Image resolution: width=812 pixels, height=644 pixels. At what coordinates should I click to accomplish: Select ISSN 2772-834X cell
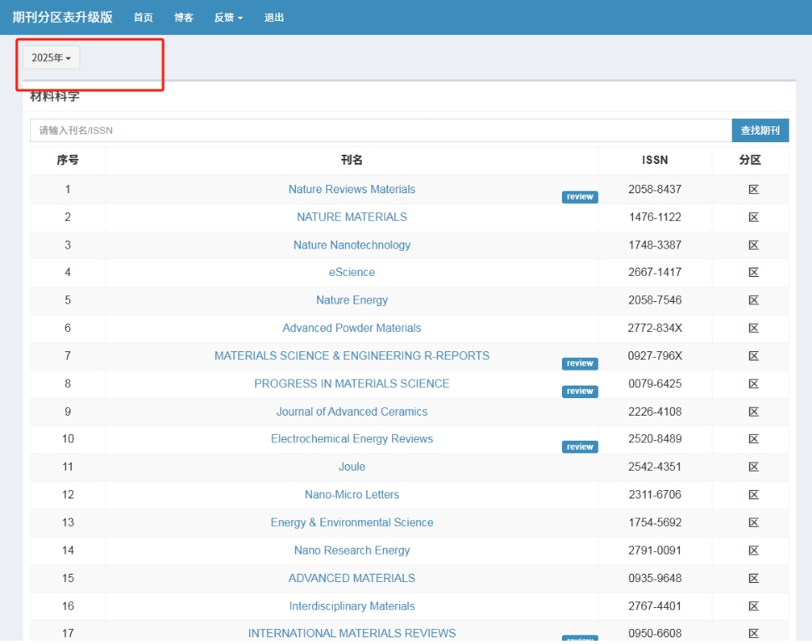click(655, 329)
